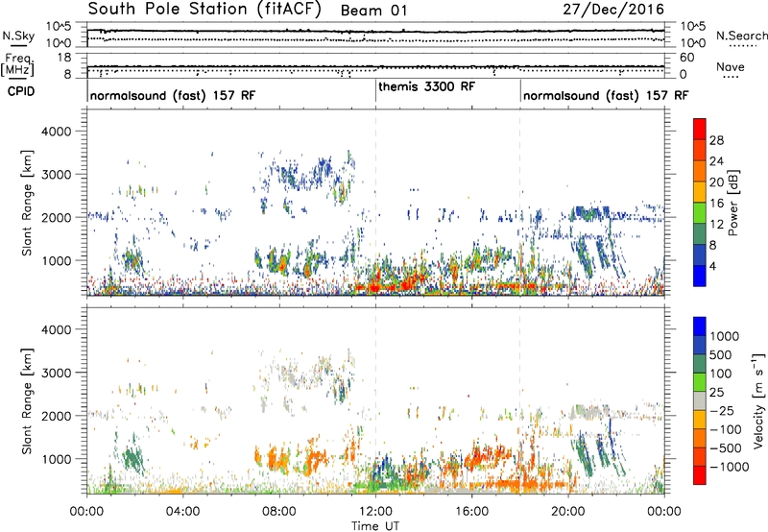Click the title South Pole Station (fitACF)
The height and width of the screenshot is (532, 768).
point(204,10)
